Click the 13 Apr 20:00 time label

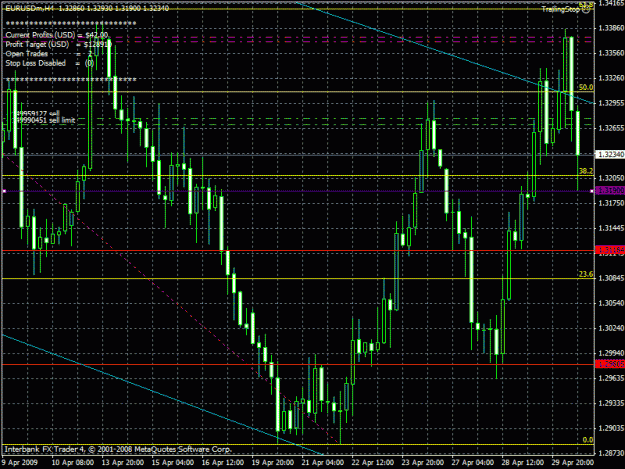click(x=122, y=463)
